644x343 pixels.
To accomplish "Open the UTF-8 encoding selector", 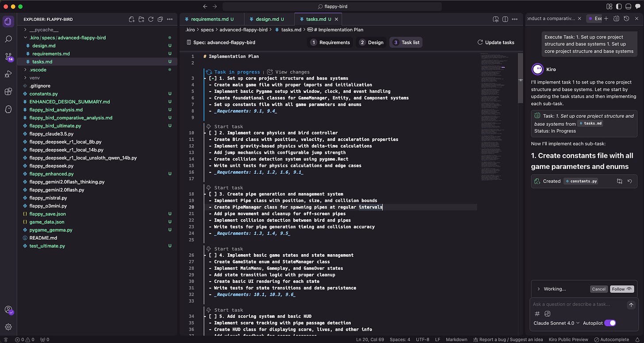I will click(x=422, y=339).
